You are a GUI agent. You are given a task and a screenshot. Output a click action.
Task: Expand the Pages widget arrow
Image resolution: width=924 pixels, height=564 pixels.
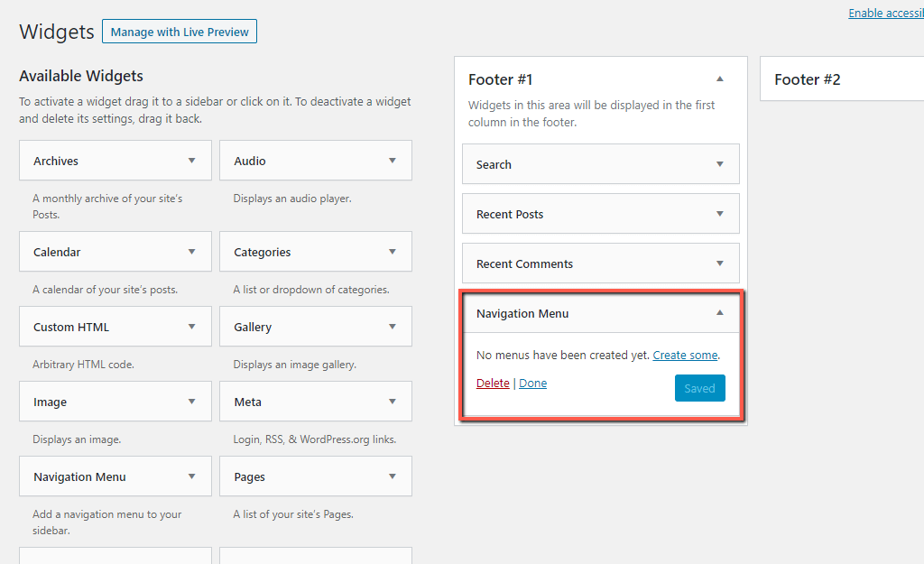click(393, 476)
